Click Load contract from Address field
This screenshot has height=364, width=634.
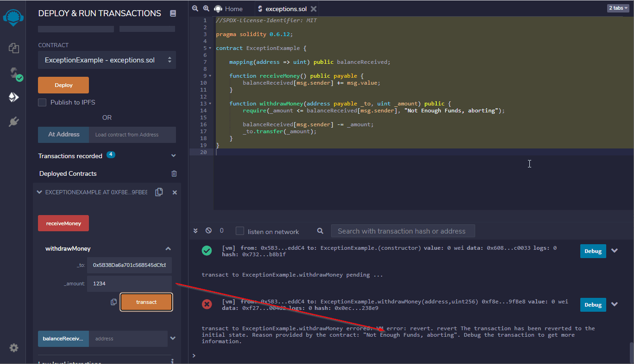pos(133,135)
